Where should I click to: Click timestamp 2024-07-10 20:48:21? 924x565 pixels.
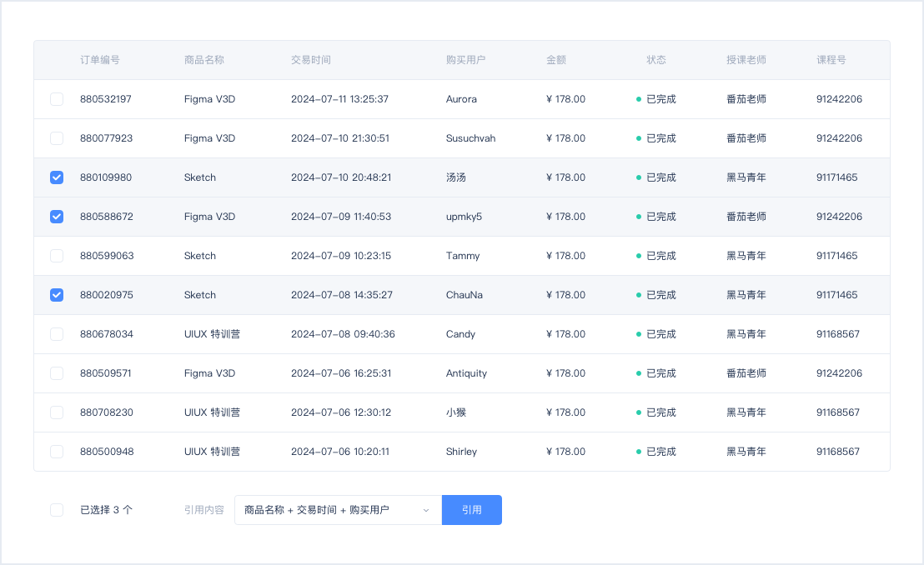[x=341, y=177]
